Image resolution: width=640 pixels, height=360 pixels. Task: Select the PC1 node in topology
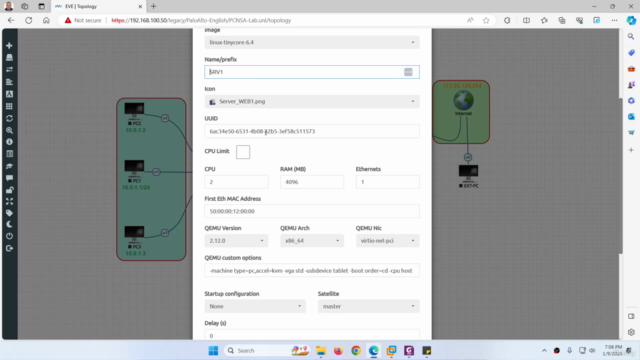point(134,167)
